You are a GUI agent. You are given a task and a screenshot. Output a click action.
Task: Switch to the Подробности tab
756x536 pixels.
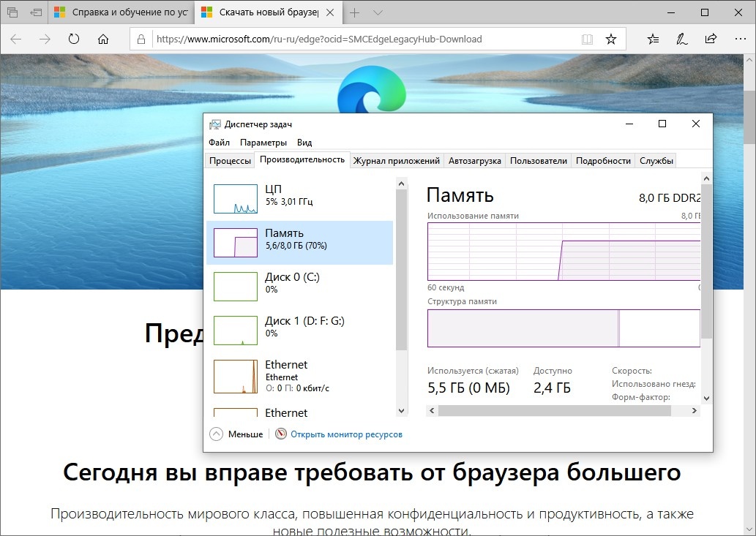pyautogui.click(x=603, y=161)
